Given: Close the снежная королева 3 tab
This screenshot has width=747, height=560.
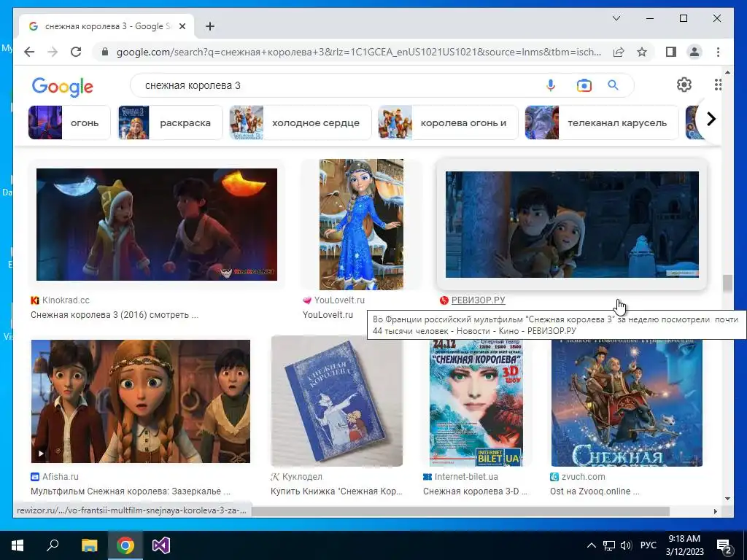Looking at the screenshot, I should pyautogui.click(x=182, y=26).
